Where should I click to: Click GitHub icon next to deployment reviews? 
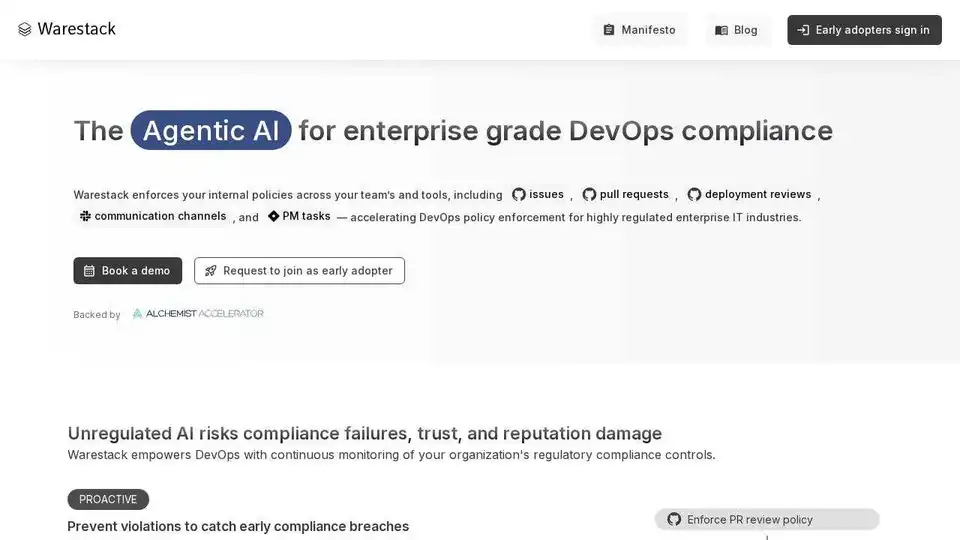(694, 194)
